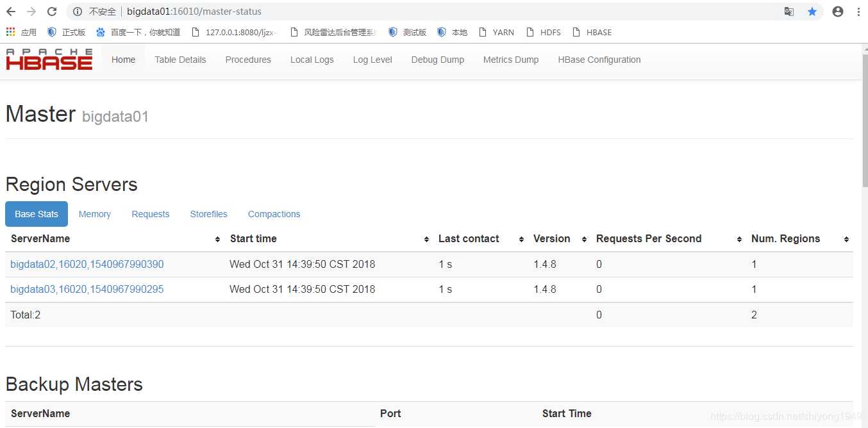Bookmark this page with the star icon

812,12
